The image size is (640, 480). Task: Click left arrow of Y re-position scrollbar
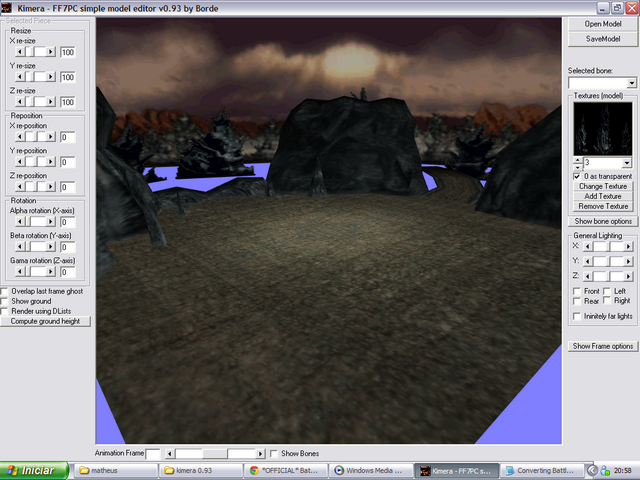[20, 162]
